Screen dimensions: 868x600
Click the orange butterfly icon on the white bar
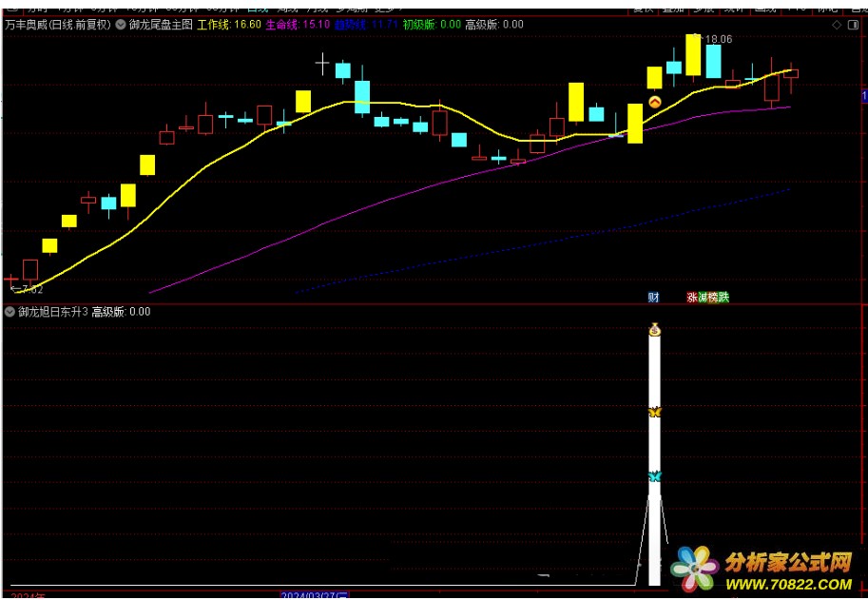coord(655,412)
